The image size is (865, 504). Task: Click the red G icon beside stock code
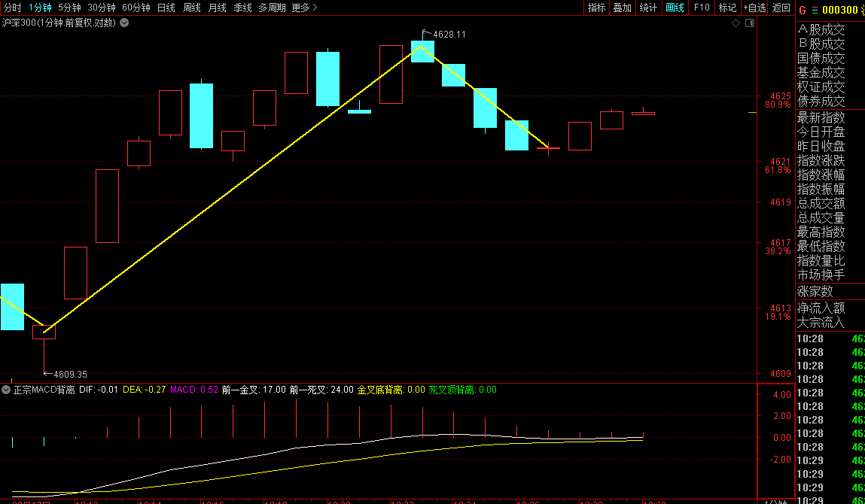click(x=803, y=10)
